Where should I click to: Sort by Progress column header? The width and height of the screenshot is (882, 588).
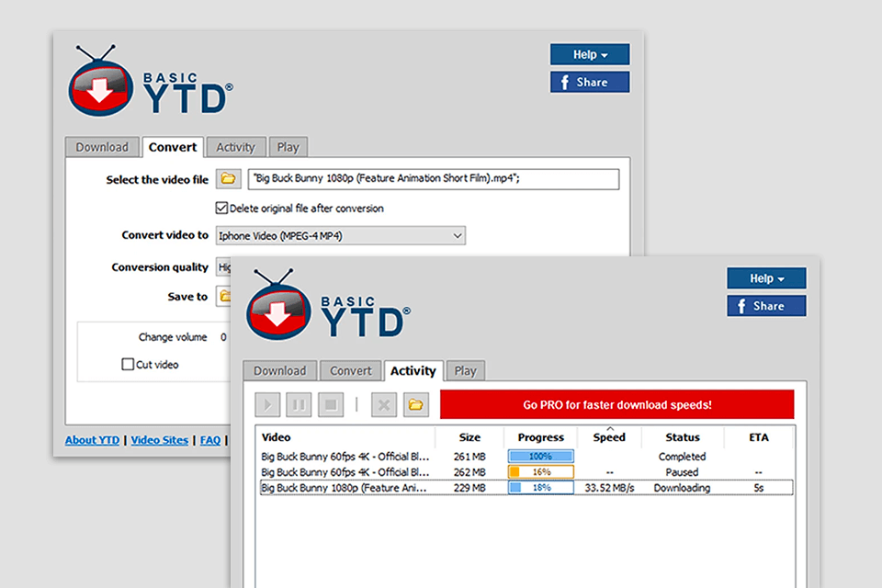tap(540, 437)
